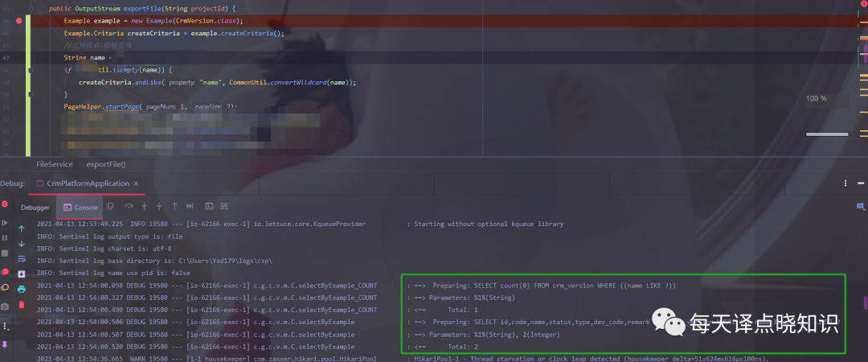Click 'String name' on line 47
Image resolution: width=868 pixels, height=362 pixels.
coord(84,58)
